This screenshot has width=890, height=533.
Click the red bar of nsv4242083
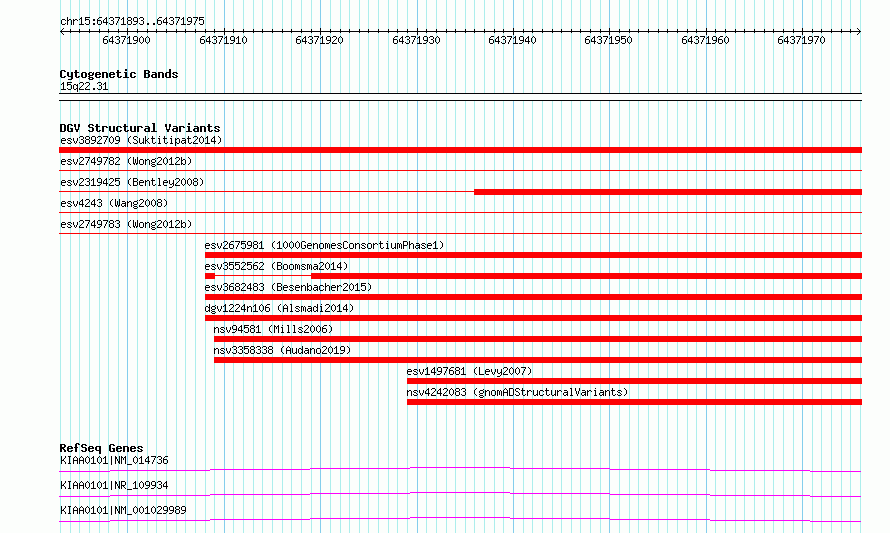(634, 402)
